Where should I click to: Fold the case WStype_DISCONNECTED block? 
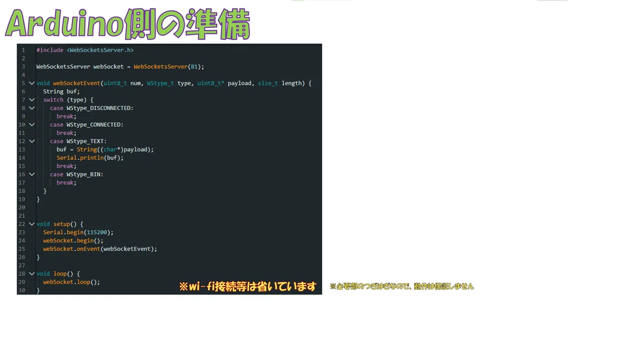(x=32, y=108)
